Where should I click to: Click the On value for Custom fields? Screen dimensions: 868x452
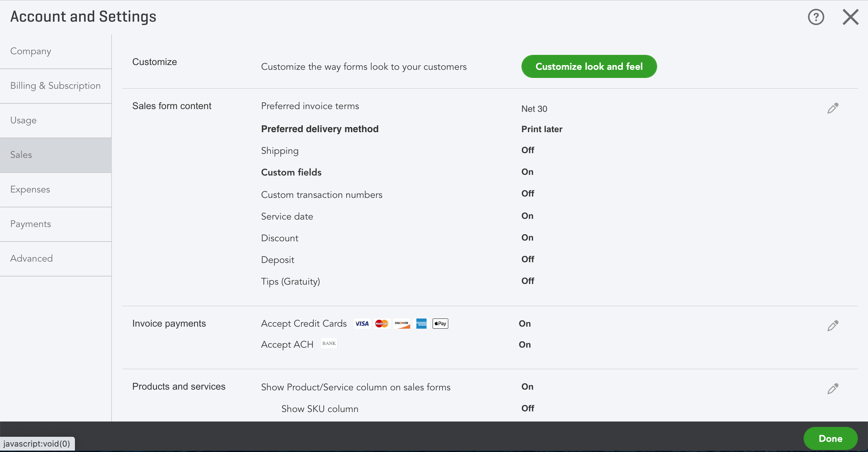pyautogui.click(x=527, y=172)
